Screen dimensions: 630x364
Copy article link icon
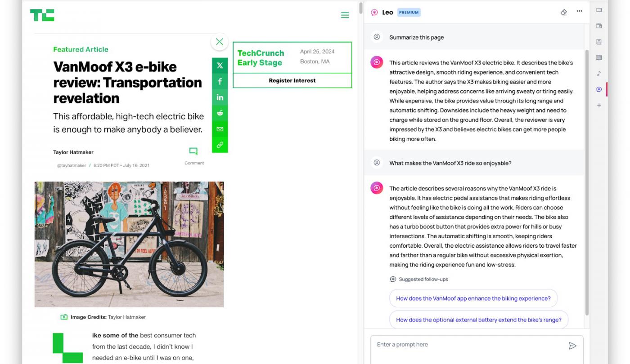(220, 145)
